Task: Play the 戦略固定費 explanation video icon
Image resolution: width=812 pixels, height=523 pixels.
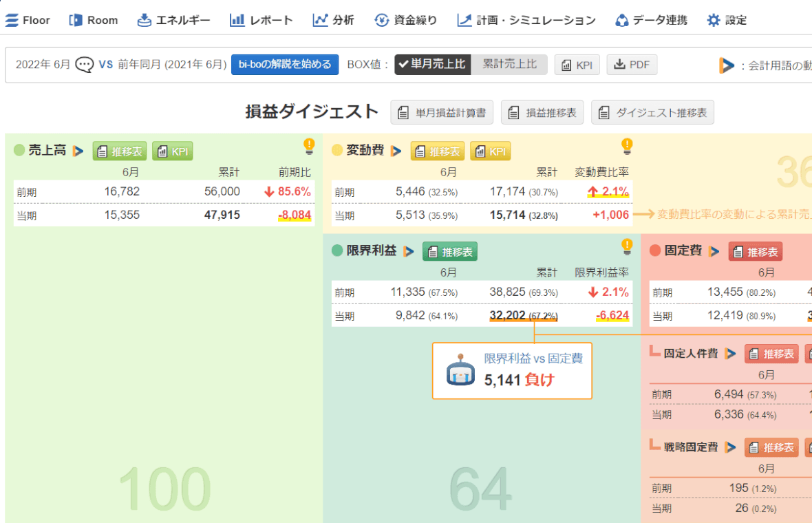Action: [x=731, y=447]
